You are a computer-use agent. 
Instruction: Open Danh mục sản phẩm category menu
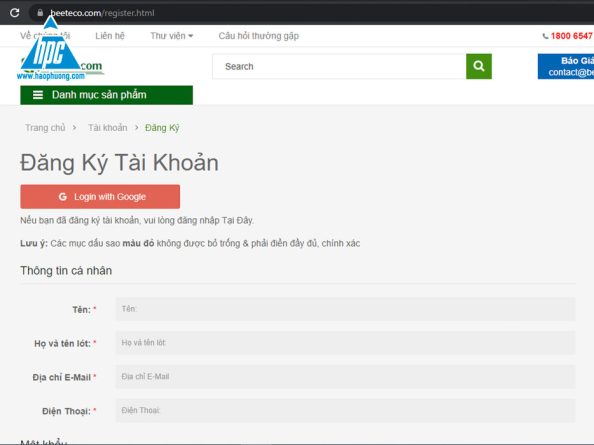106,95
